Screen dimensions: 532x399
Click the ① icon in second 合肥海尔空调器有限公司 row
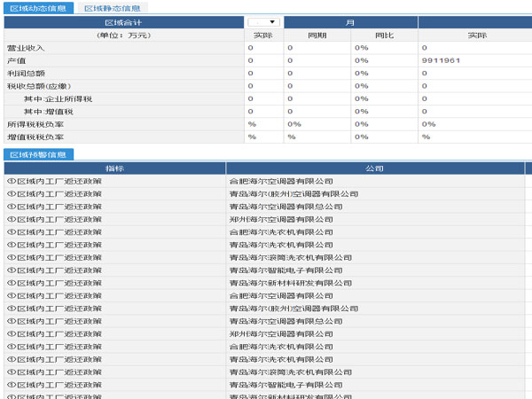[12, 296]
